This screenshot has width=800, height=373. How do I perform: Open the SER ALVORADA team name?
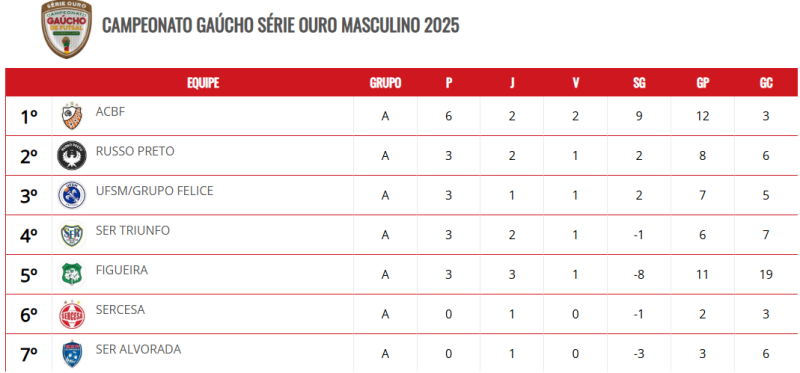pos(138,350)
